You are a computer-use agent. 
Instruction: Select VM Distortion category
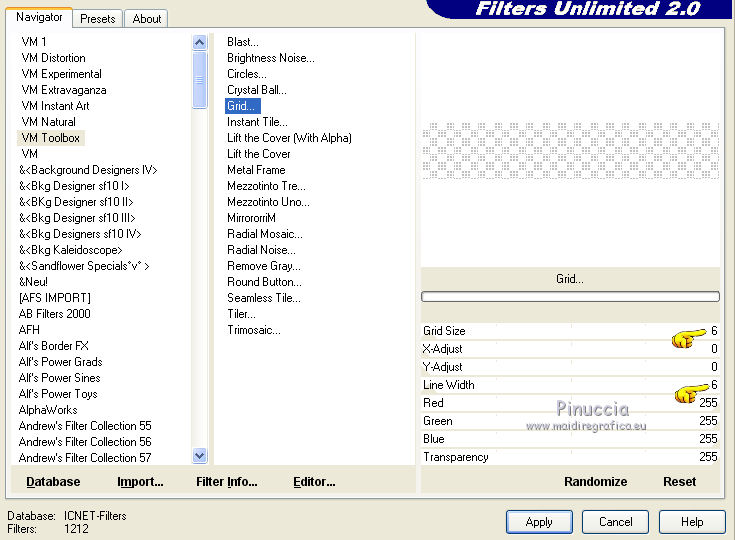click(x=53, y=58)
